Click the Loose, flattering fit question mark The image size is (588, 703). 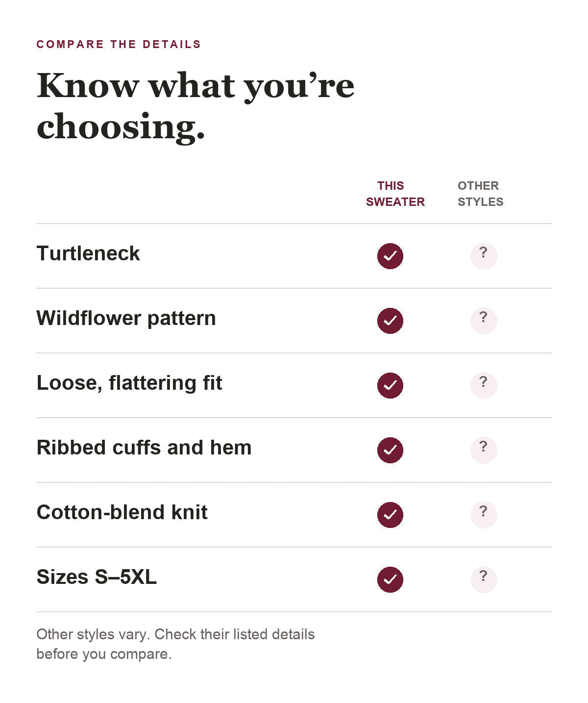pos(484,385)
